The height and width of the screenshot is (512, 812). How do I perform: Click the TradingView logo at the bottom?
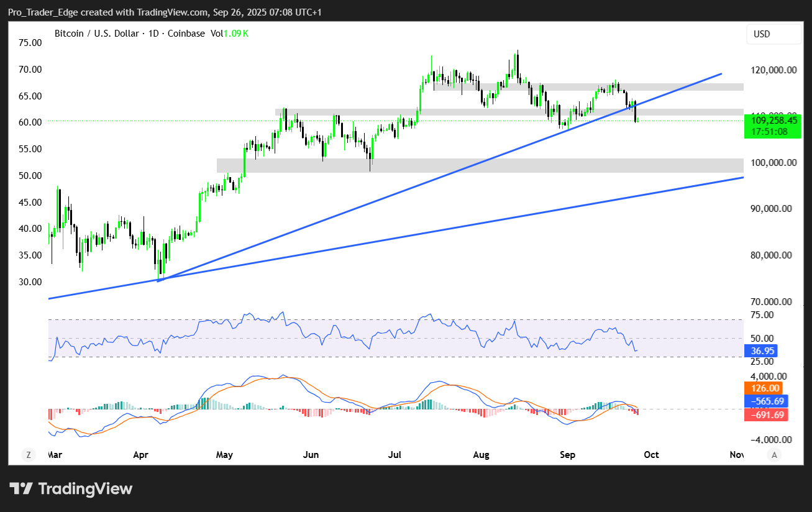click(x=71, y=489)
